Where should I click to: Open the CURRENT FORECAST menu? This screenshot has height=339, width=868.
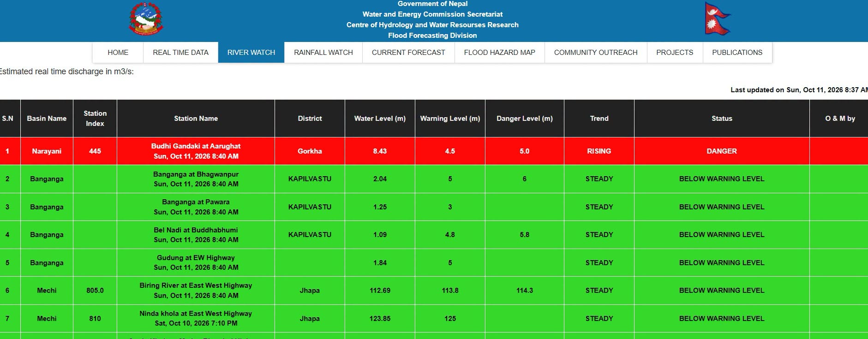pos(408,53)
